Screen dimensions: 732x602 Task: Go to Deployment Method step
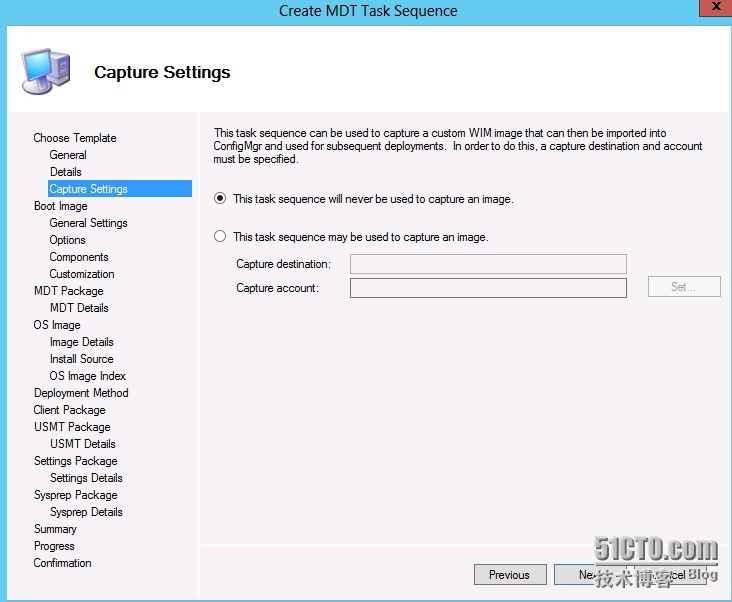pyautogui.click(x=81, y=393)
